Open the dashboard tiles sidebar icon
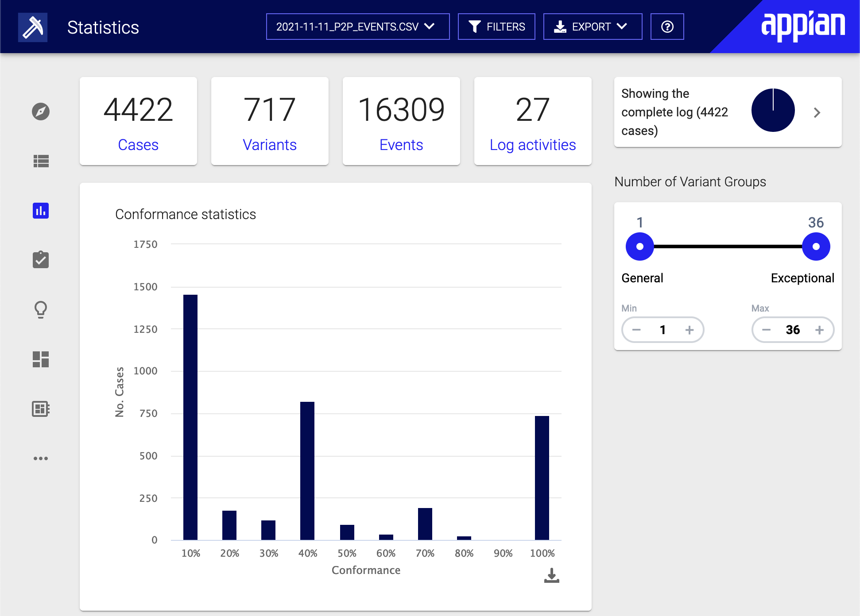Screen dimensions: 860x616 [41, 359]
